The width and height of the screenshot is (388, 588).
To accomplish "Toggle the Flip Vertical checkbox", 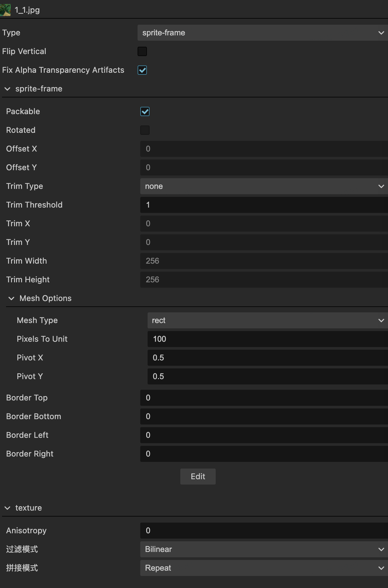I will (142, 51).
